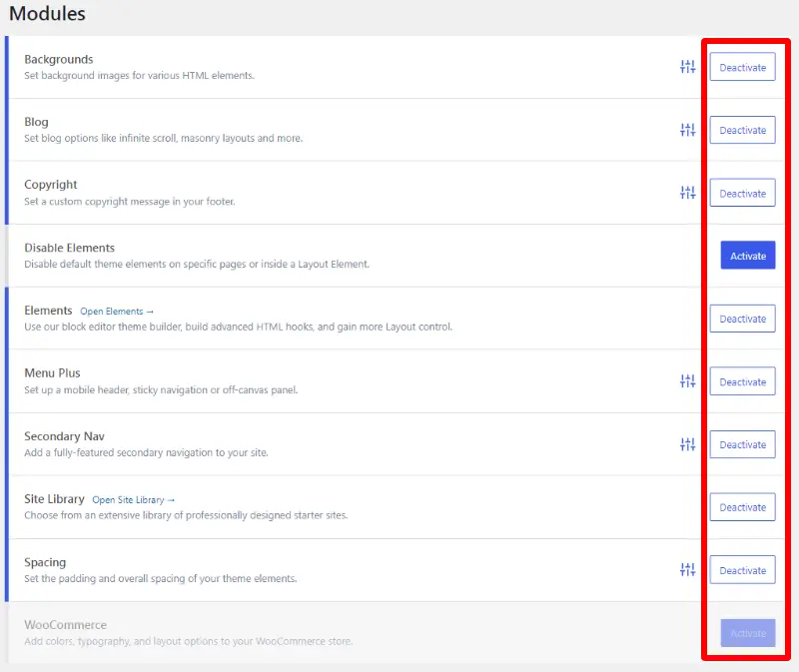Open settings icon for Secondary Nav module
Image resolution: width=799 pixels, height=672 pixels.
(687, 444)
